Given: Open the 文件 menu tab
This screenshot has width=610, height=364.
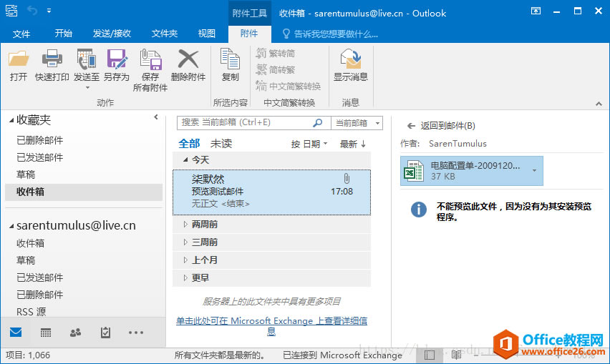Looking at the screenshot, I should point(21,34).
